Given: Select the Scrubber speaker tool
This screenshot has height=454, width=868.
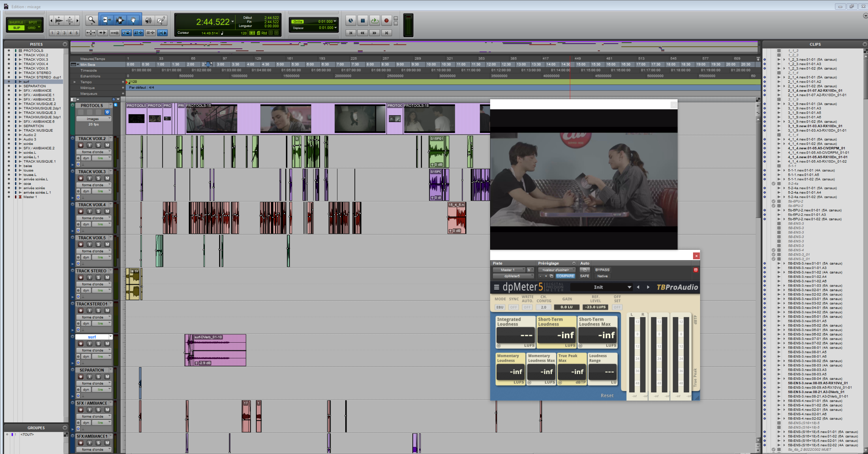Looking at the screenshot, I should 148,20.
